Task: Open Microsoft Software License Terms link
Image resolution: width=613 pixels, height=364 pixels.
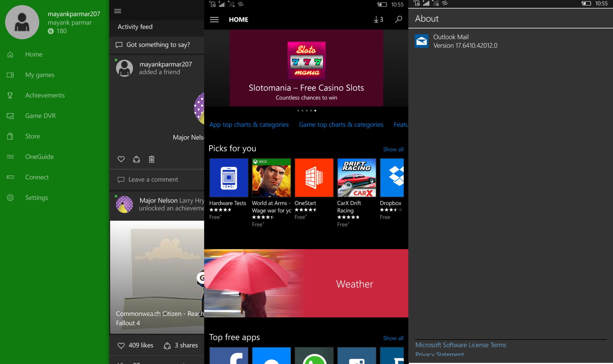Action: (461, 345)
